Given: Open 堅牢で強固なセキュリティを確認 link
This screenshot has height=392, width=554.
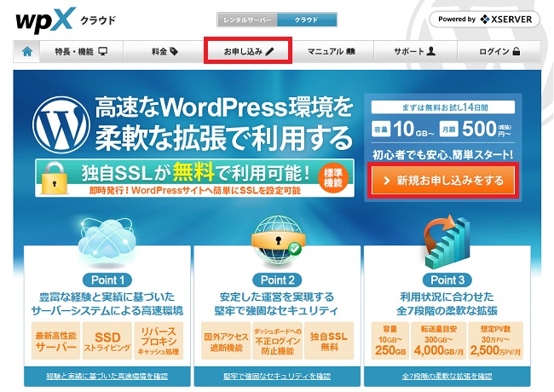Looking at the screenshot, I should pos(277,377).
